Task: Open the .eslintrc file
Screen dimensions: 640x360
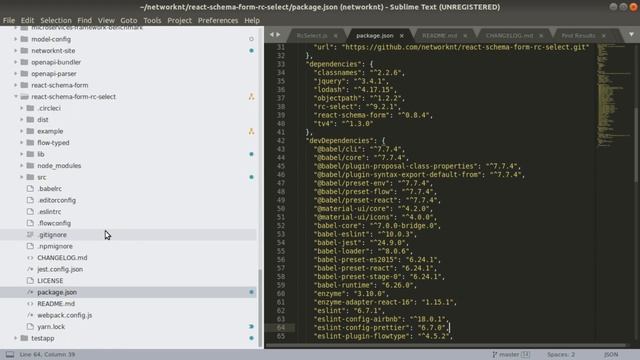Action: click(49, 211)
